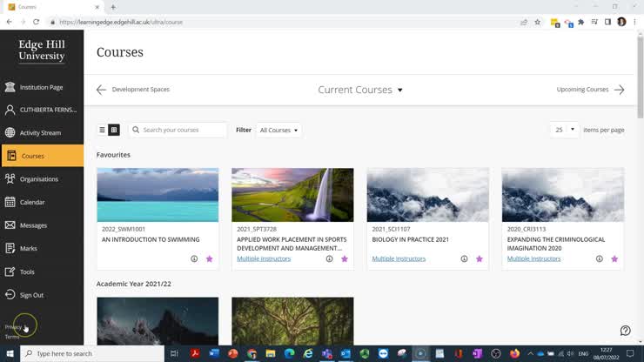Viewport: 644px width, 362px height.
Task: Open info icon for Biology in Practice
Action: click(x=464, y=258)
